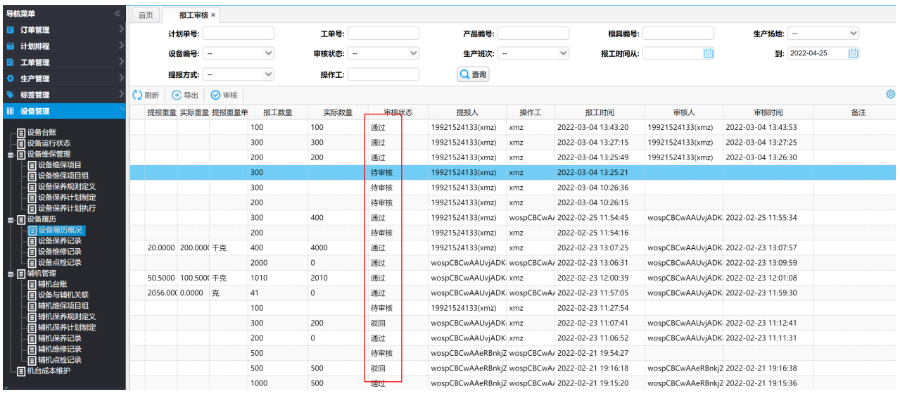Click the 刷新 refresh button

click(146, 95)
